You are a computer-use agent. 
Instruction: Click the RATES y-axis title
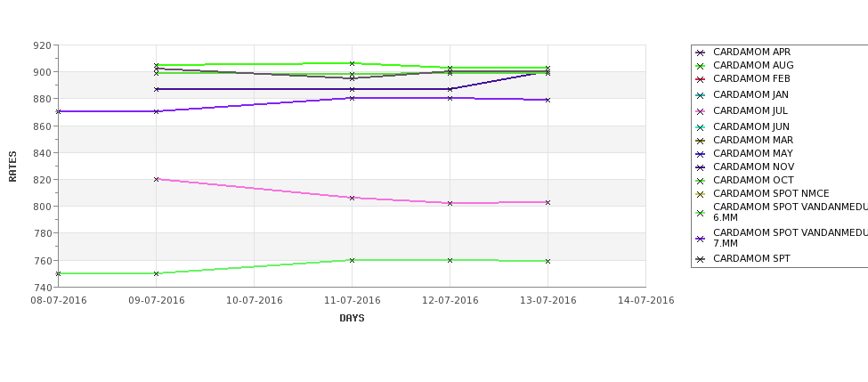[x=12, y=167]
